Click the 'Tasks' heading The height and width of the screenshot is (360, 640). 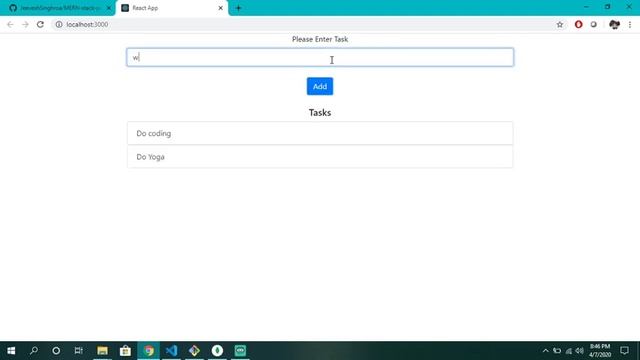(320, 113)
